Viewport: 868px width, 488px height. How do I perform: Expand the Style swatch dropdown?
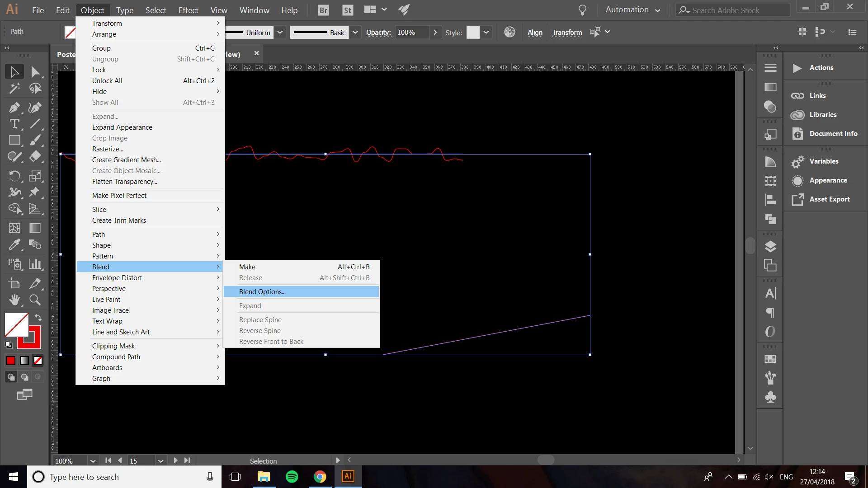point(486,32)
